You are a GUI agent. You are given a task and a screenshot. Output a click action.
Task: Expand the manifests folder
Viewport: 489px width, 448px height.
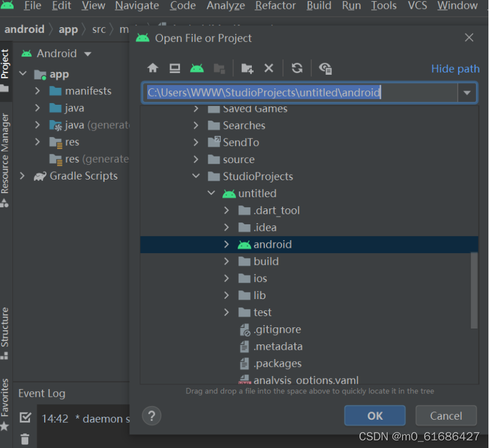pos(38,91)
